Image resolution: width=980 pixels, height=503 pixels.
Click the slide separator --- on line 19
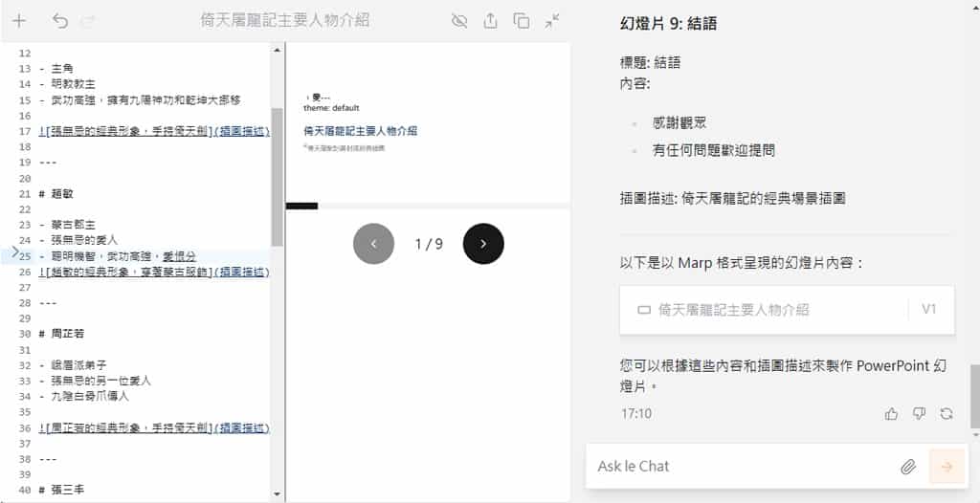click(x=48, y=163)
